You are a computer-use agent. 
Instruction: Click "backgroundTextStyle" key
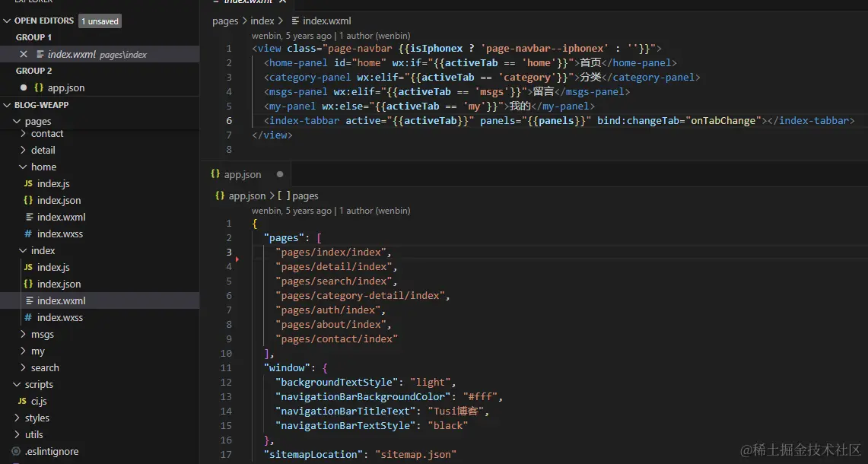336,382
